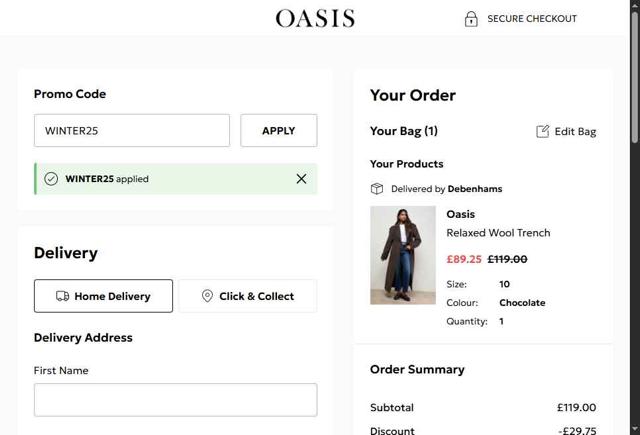This screenshot has width=640, height=435.
Task: Click the Oasis logo in the header
Action: pos(315,18)
